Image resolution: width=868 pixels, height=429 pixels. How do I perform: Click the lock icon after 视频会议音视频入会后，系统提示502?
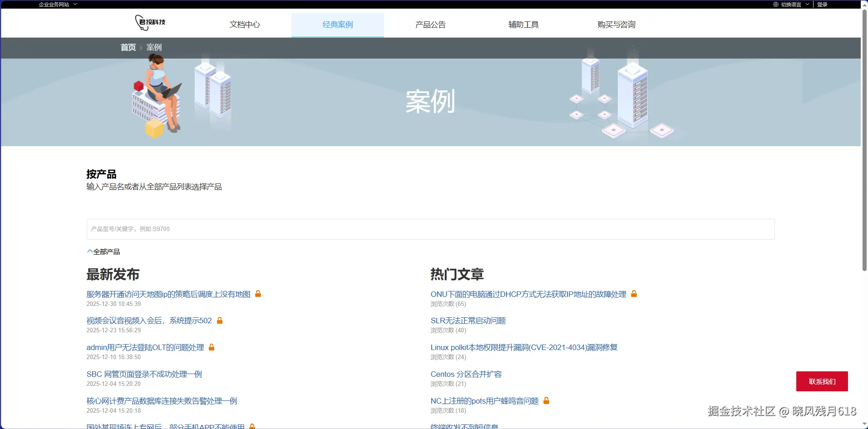(x=220, y=321)
